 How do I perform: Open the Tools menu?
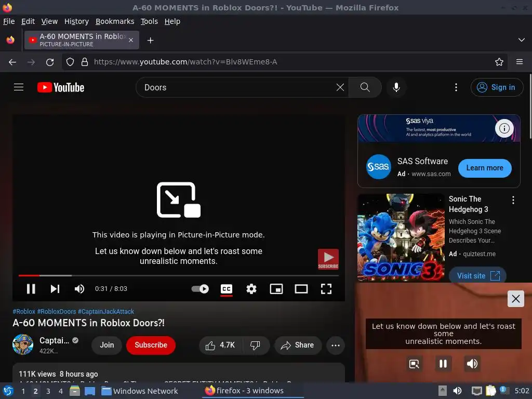tap(149, 21)
